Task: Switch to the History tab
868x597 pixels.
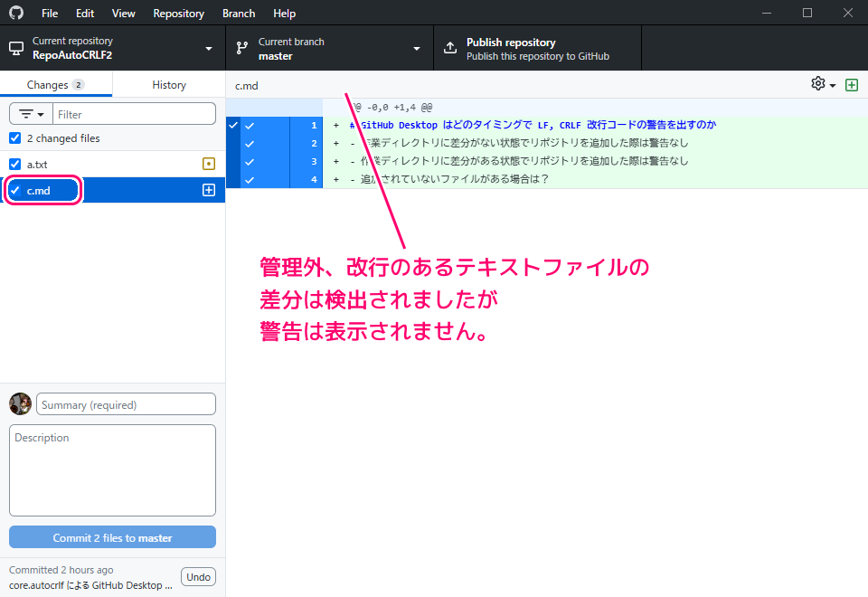Action: 169,84
